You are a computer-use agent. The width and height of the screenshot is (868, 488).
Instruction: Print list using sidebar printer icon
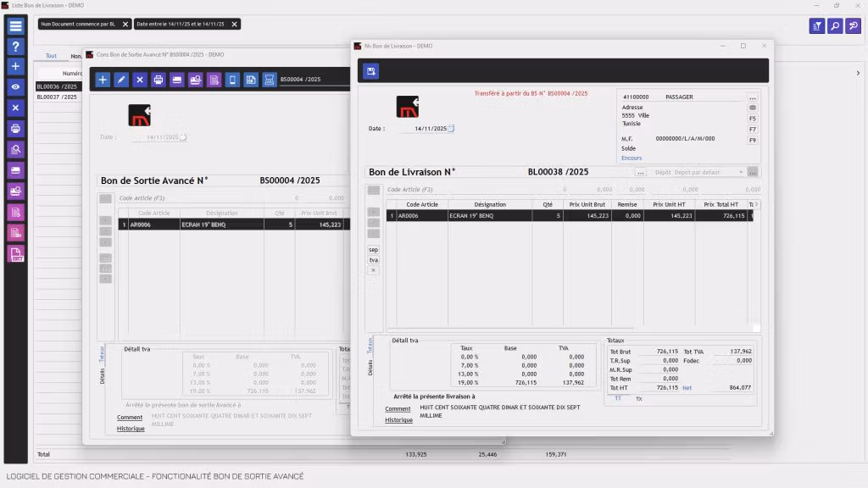(15, 129)
